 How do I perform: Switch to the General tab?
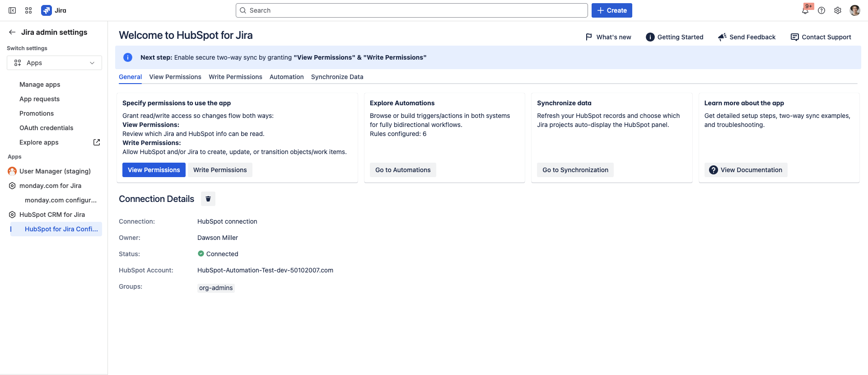130,77
